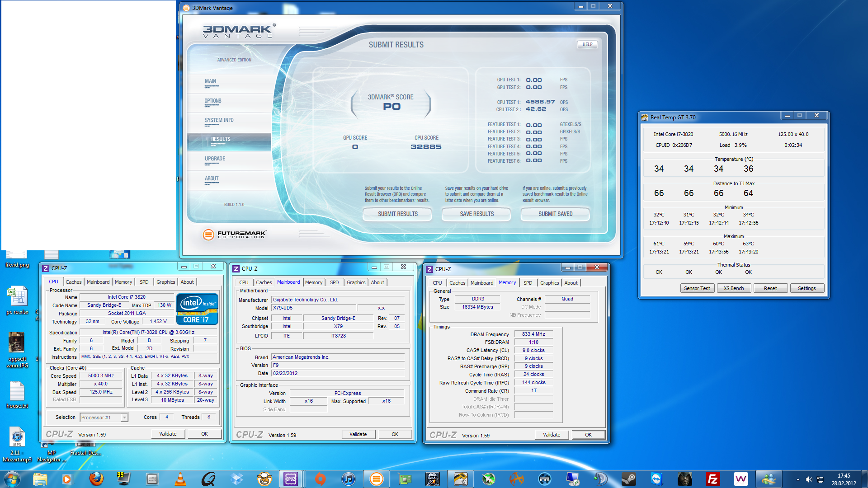Open UPGRADE in 3DMark sidebar
Viewport: 868px width, 488px height.
tap(215, 159)
